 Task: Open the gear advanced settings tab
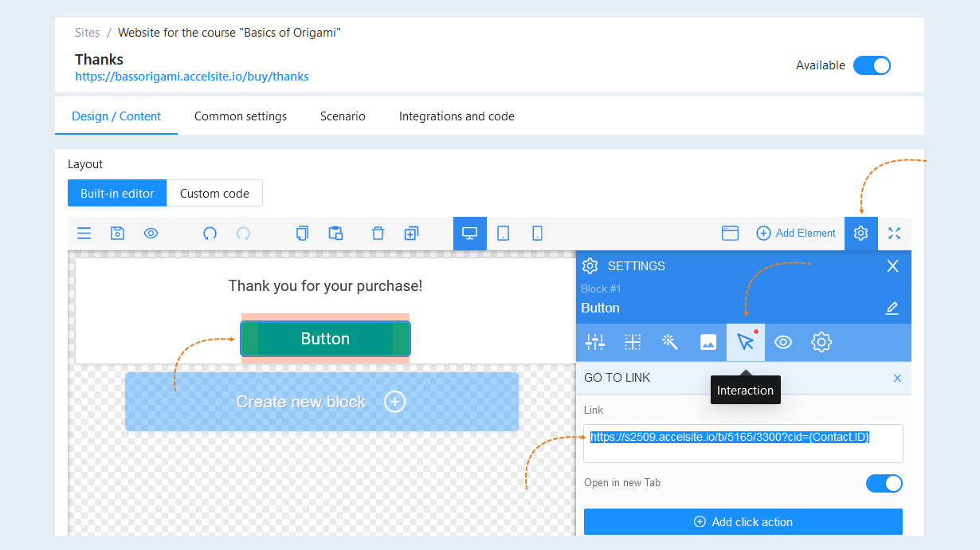click(x=821, y=343)
